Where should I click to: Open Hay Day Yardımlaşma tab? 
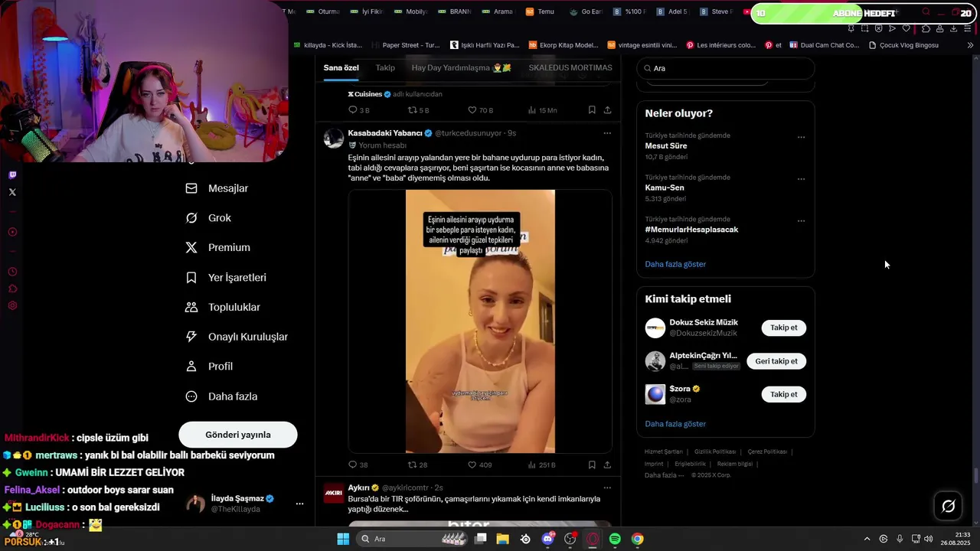pyautogui.click(x=461, y=68)
